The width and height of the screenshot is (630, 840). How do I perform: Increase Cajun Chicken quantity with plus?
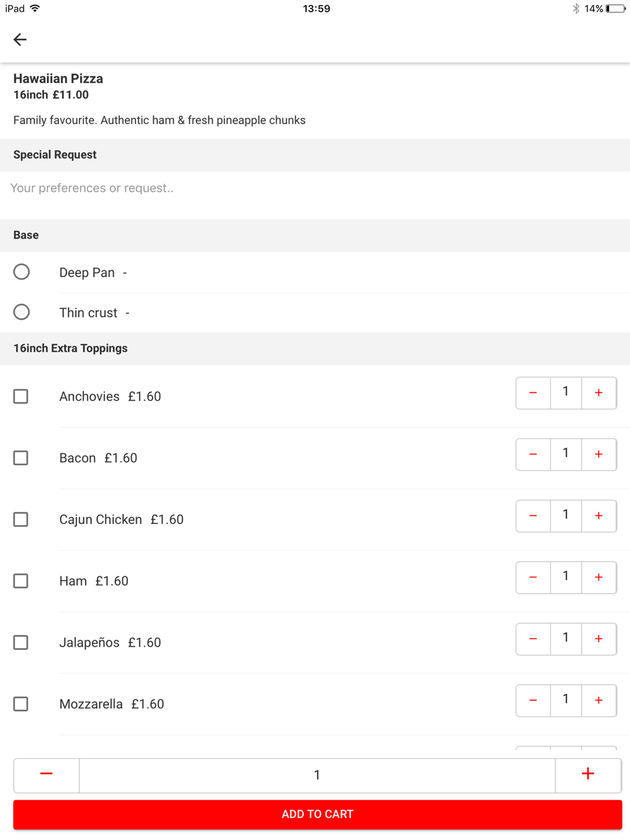(x=598, y=516)
